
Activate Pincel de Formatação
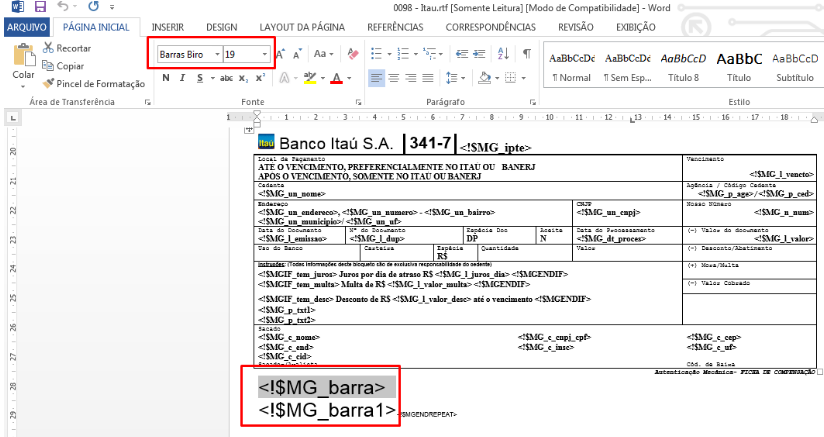point(94,84)
